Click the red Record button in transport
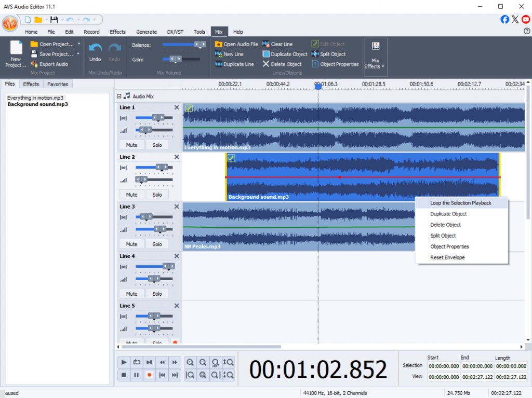 pos(149,375)
